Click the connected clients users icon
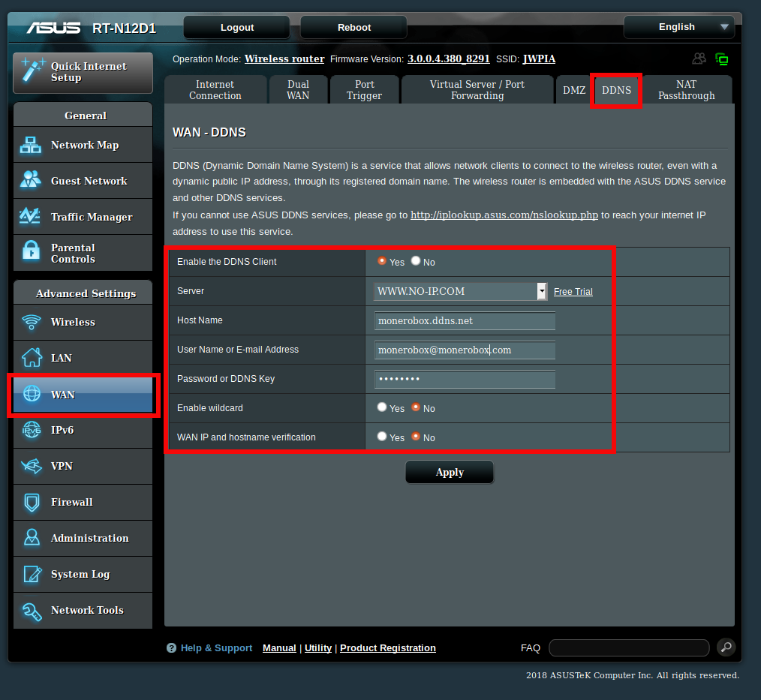 [699, 59]
